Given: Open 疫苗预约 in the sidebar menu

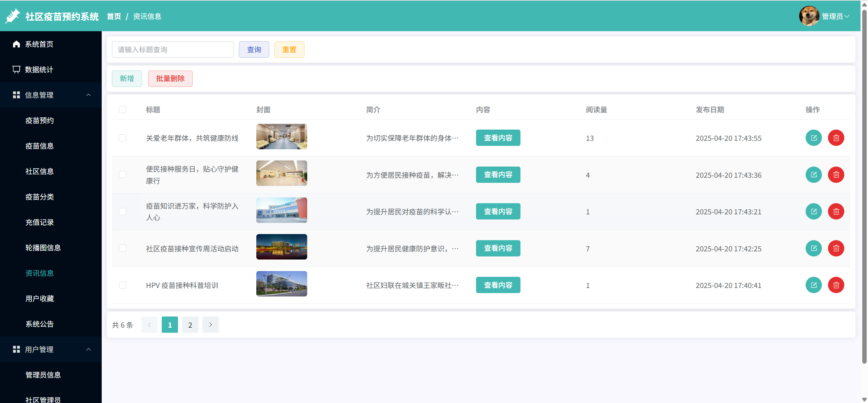Looking at the screenshot, I should click(x=40, y=120).
